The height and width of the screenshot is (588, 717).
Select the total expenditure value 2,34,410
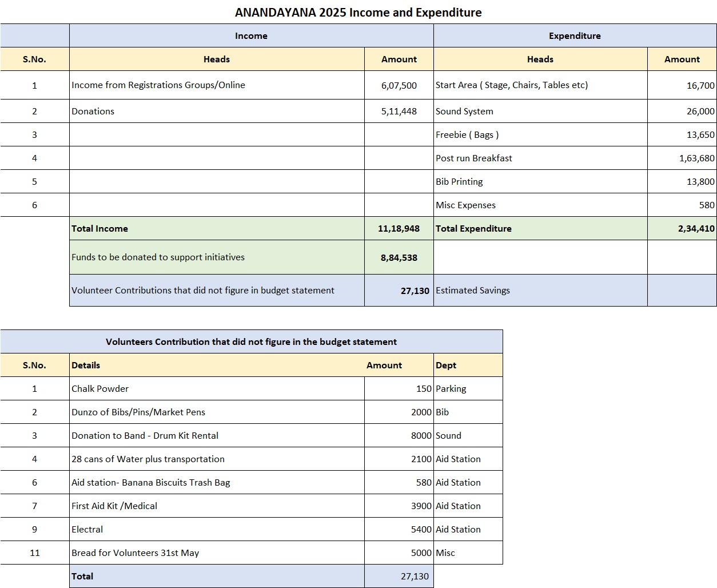[x=682, y=228]
